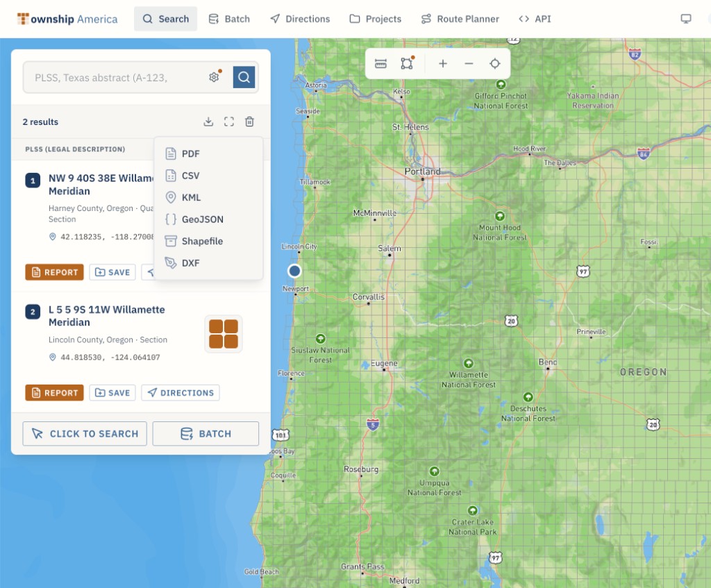
Task: Click the Siuslaw National Forest marker icon
Action: 321,338
